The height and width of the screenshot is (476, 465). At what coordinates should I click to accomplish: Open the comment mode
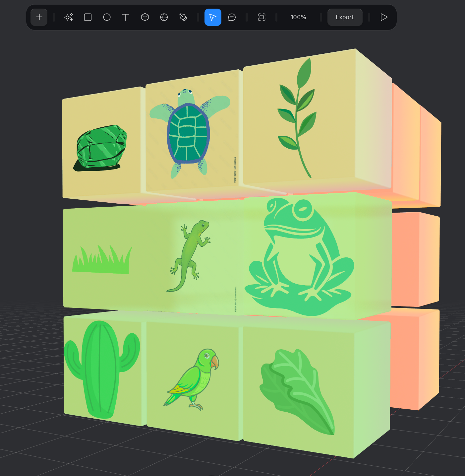232,17
